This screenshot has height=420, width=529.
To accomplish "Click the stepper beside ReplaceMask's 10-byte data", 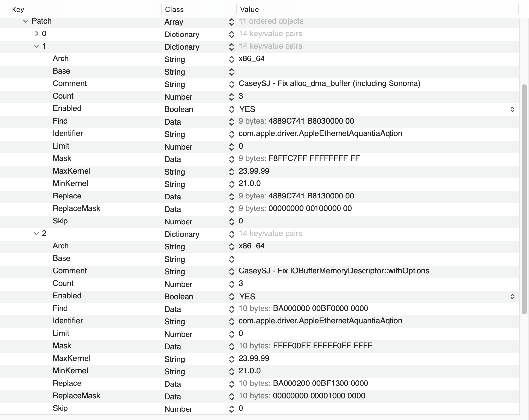I will point(231,397).
